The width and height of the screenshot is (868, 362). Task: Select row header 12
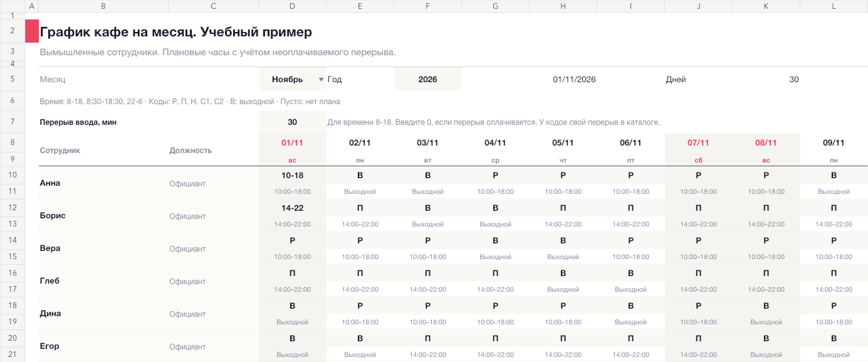(13, 208)
